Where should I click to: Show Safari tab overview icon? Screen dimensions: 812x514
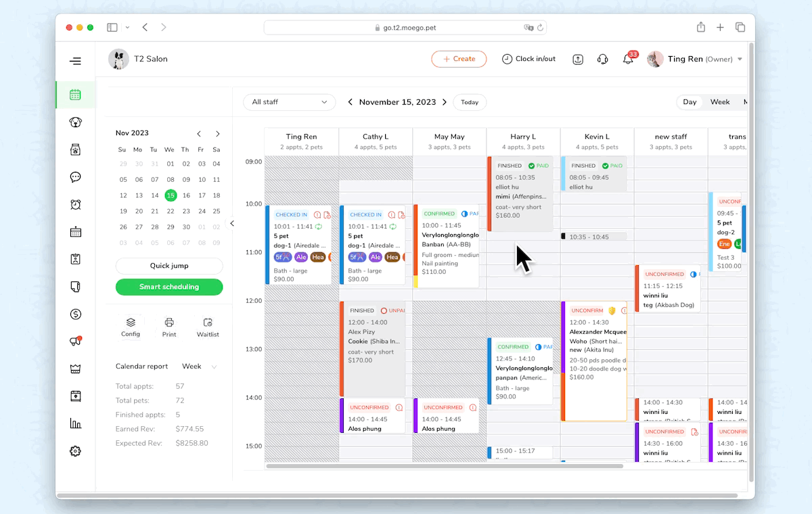(x=740, y=27)
